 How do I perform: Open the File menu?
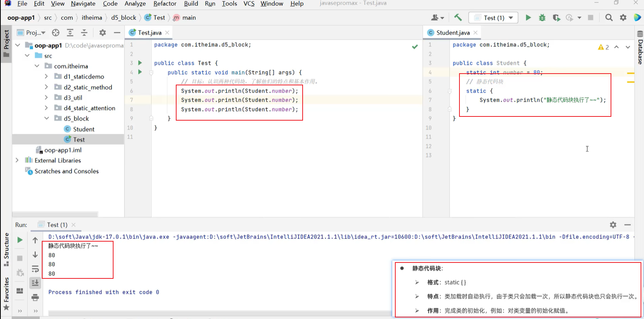(22, 3)
